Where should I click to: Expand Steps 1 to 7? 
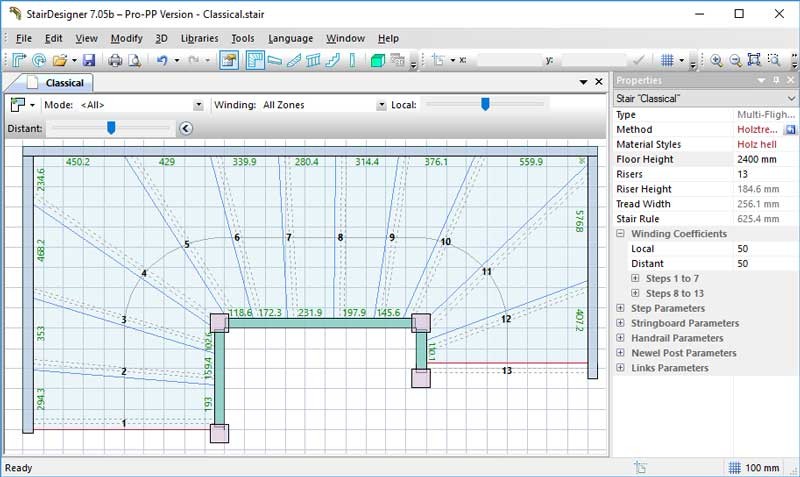pos(635,278)
